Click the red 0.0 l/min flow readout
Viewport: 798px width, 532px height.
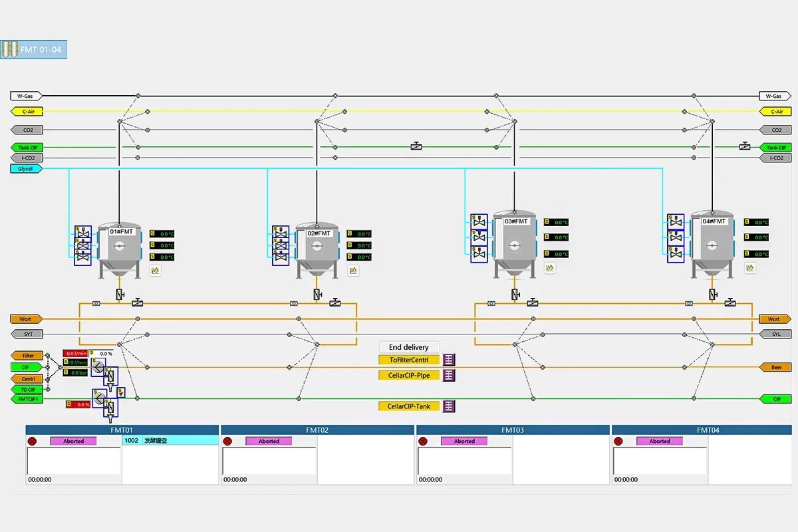click(x=76, y=353)
